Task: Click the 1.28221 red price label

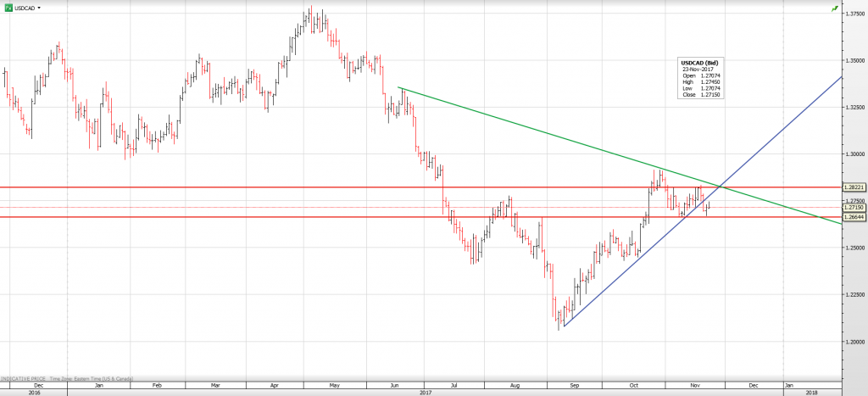Action: [854, 187]
